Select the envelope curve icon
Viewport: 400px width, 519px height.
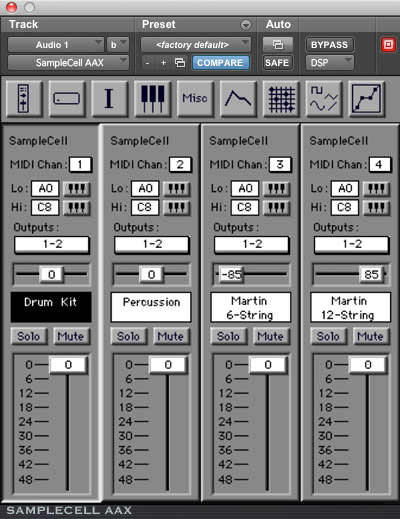click(238, 99)
